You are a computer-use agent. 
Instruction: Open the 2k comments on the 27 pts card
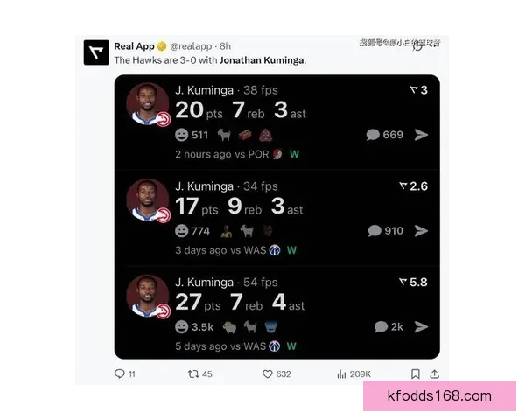(x=388, y=327)
